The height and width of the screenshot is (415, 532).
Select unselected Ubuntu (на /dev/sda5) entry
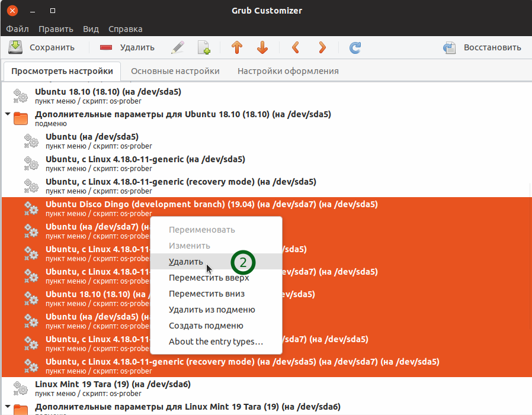[267, 141]
